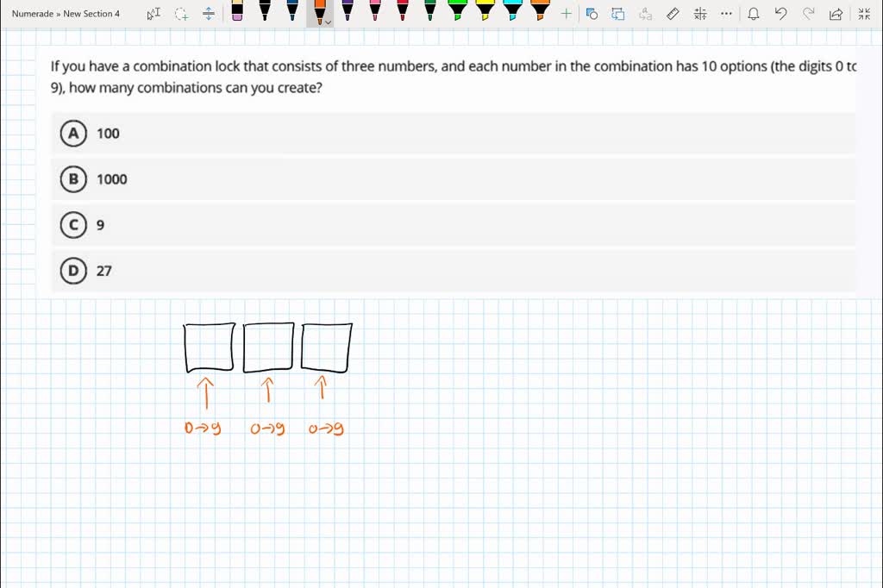This screenshot has width=883, height=588.
Task: Open the notifications bell
Action: (754, 14)
